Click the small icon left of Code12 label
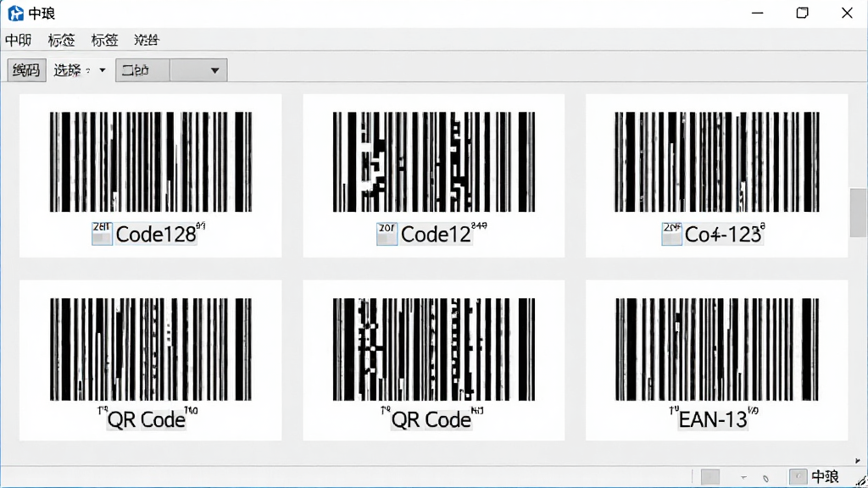Image resolution: width=868 pixels, height=488 pixels. pyautogui.click(x=387, y=234)
